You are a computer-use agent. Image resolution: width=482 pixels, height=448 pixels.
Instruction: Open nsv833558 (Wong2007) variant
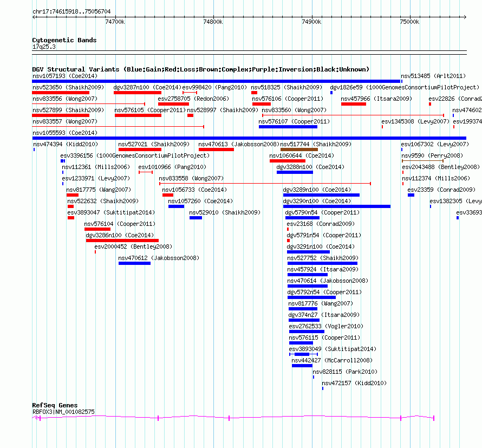point(191,178)
